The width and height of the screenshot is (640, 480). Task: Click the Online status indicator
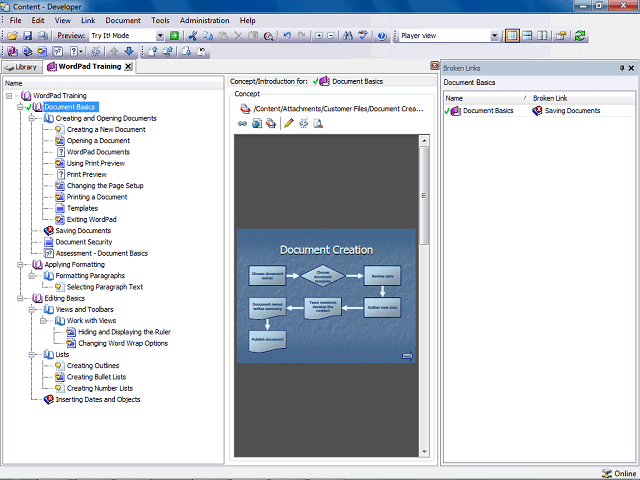[619, 473]
